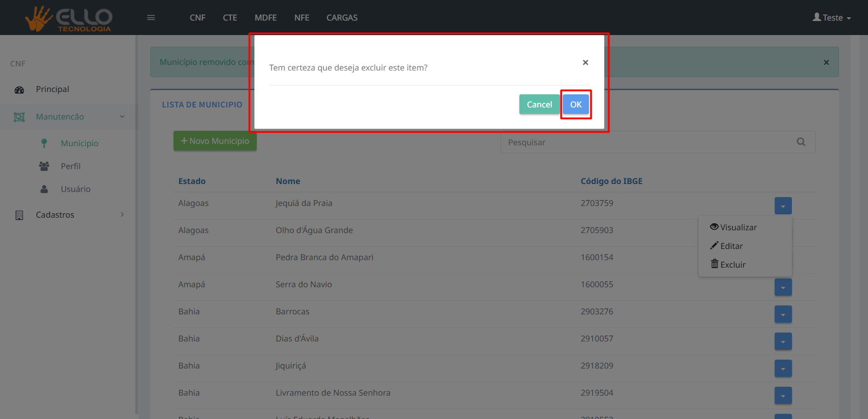Confirm deletion with the OK button

click(x=575, y=105)
